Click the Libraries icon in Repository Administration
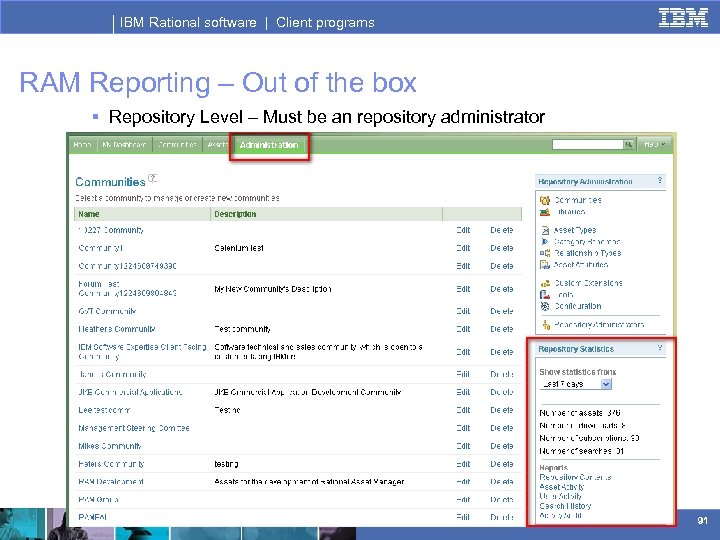Screen dimensions: 720x540 pos(545,212)
